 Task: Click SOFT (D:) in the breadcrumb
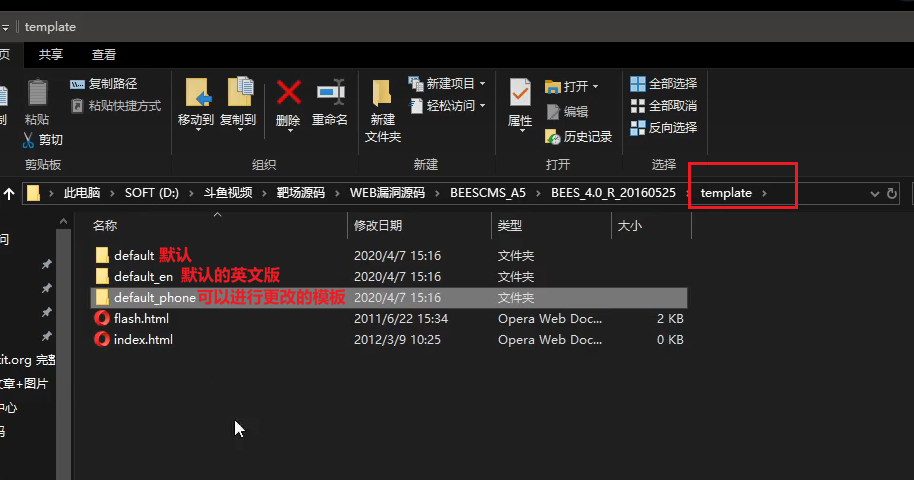pos(152,193)
